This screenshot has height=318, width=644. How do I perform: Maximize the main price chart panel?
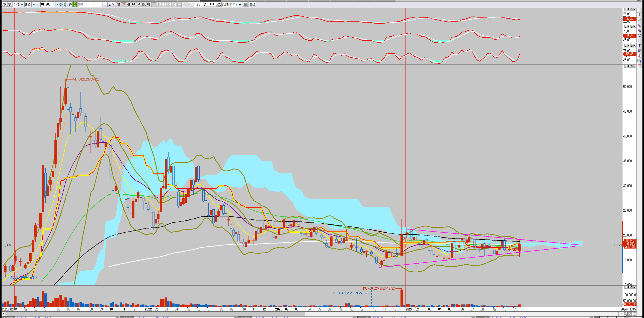(x=631, y=66)
